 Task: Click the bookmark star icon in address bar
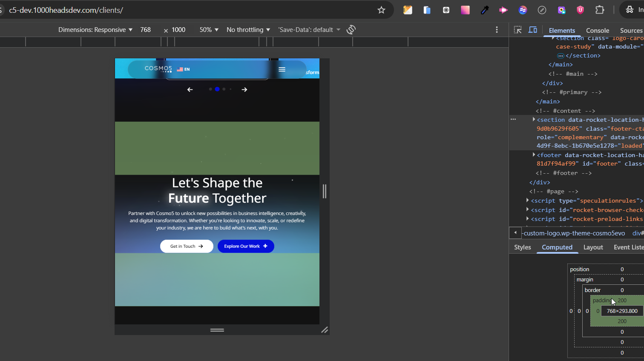click(381, 10)
